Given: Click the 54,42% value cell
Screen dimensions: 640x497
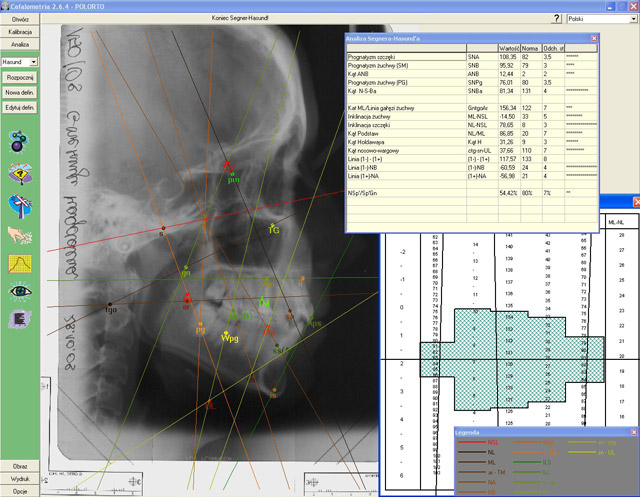Looking at the screenshot, I should click(509, 193).
